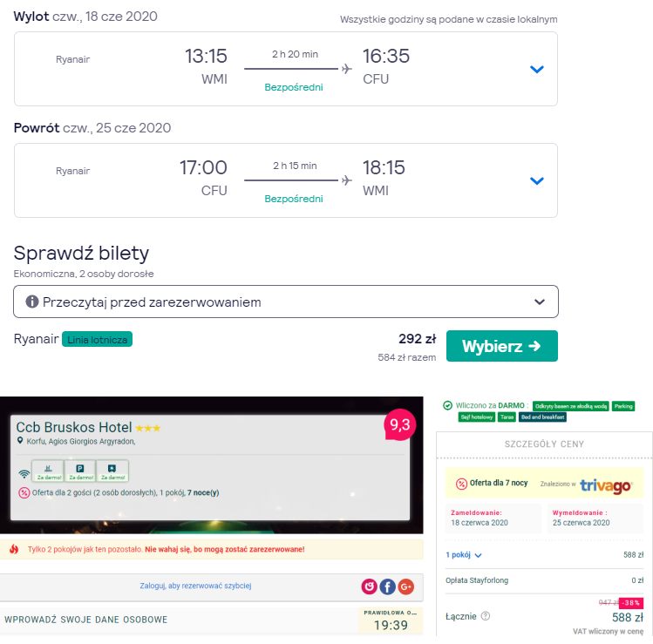This screenshot has height=644, width=653.
Task: Click the Ccb Bruskos Hotel title
Action: click(74, 427)
